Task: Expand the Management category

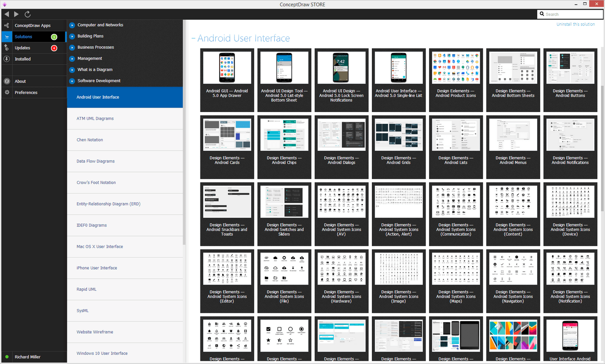Action: coord(72,58)
